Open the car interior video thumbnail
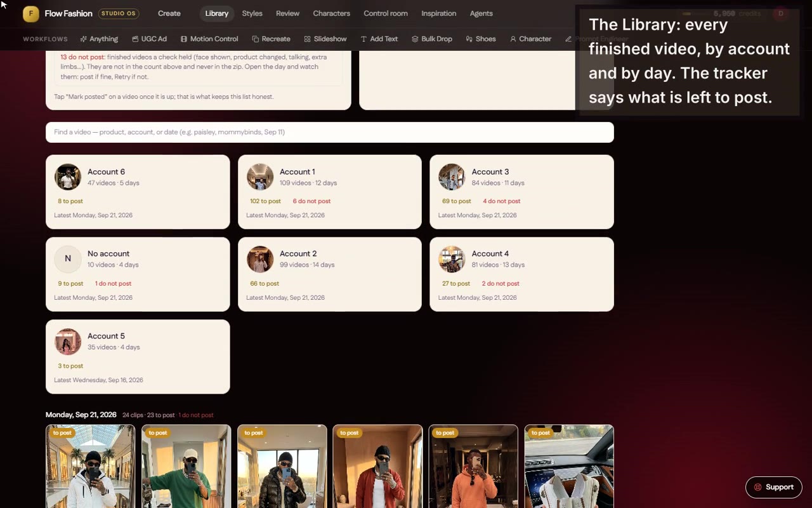The height and width of the screenshot is (508, 812). pos(569,466)
